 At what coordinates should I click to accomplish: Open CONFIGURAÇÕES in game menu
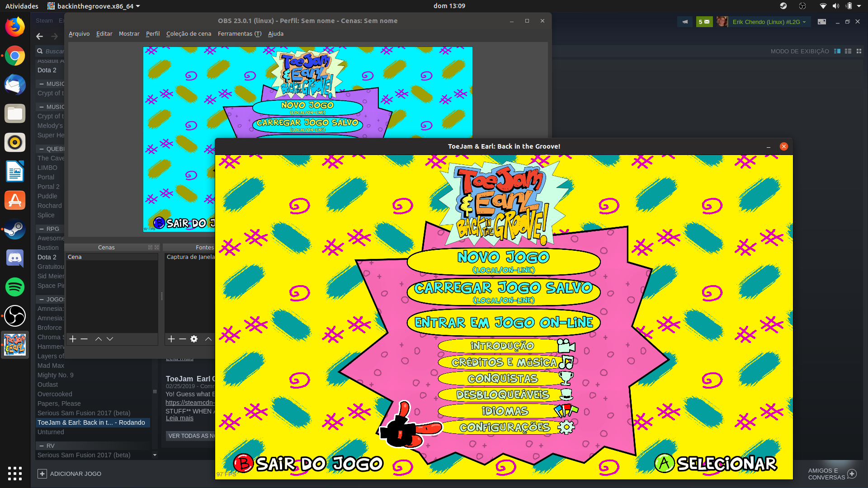coord(506,427)
